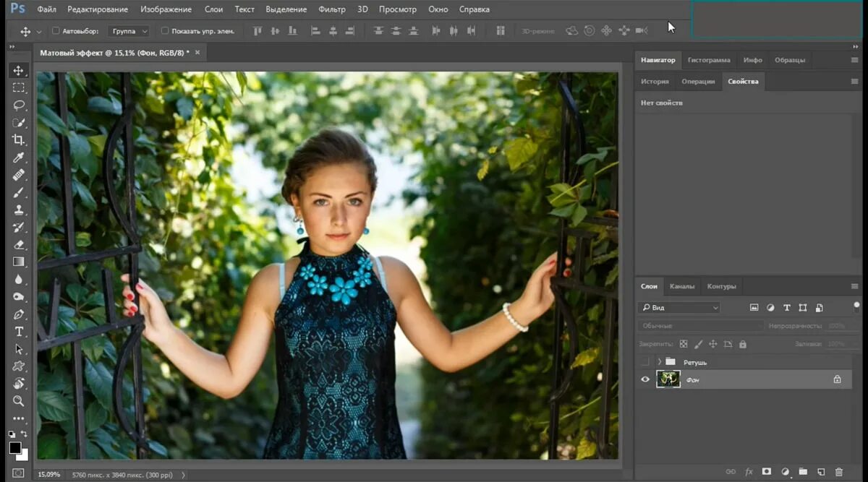The image size is (868, 482).
Task: Open the Гистограмма panel tab
Action: [708, 60]
